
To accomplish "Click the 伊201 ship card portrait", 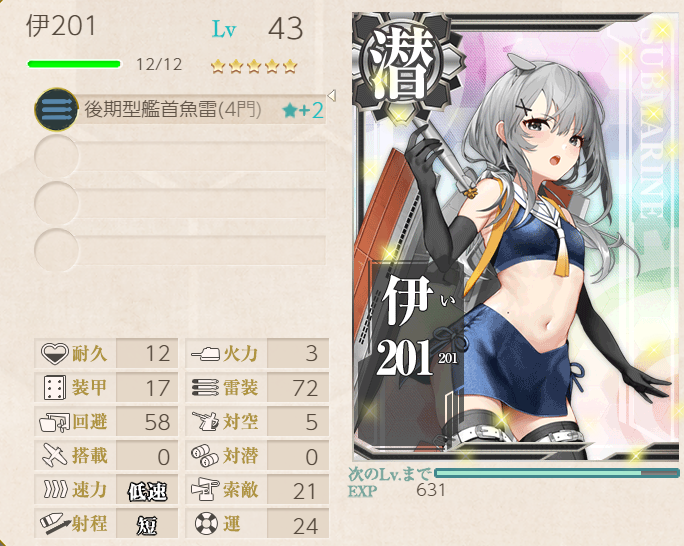I will tap(517, 237).
